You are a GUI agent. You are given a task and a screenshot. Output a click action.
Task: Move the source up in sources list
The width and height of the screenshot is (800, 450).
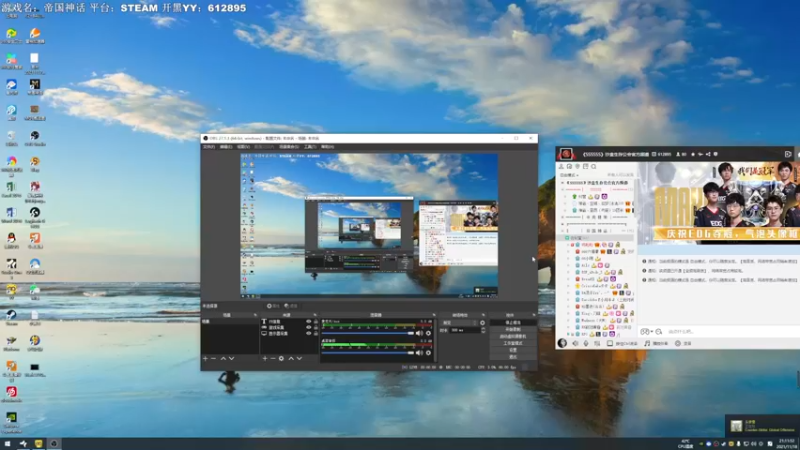point(291,359)
